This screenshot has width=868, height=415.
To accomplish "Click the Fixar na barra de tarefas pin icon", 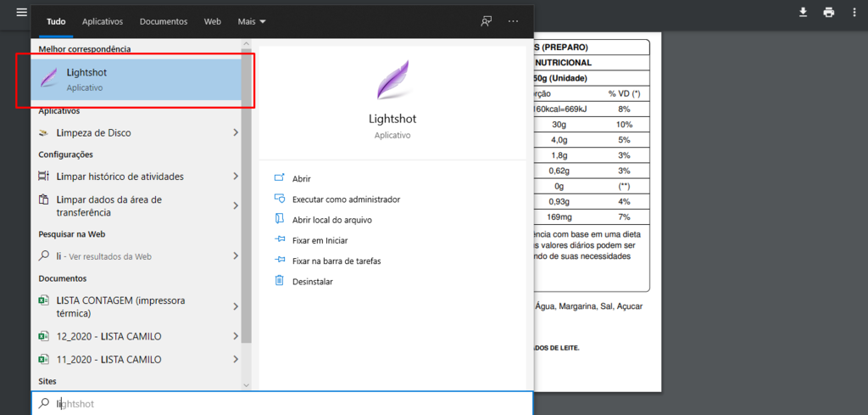I will click(x=280, y=261).
